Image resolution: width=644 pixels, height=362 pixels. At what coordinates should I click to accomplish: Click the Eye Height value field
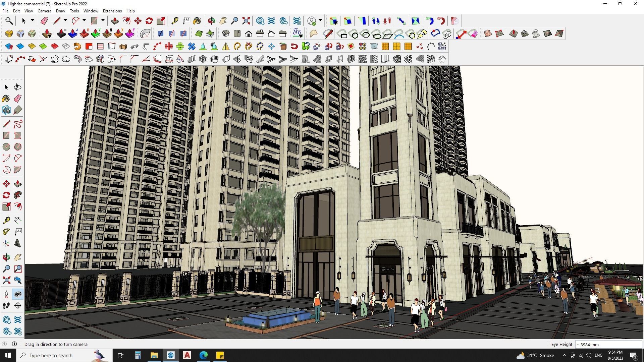click(608, 344)
